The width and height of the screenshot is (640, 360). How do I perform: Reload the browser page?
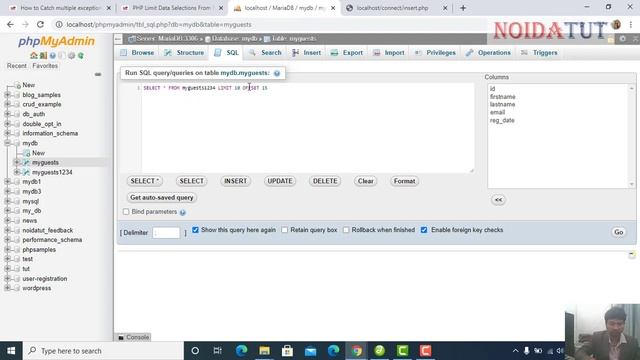click(40, 24)
